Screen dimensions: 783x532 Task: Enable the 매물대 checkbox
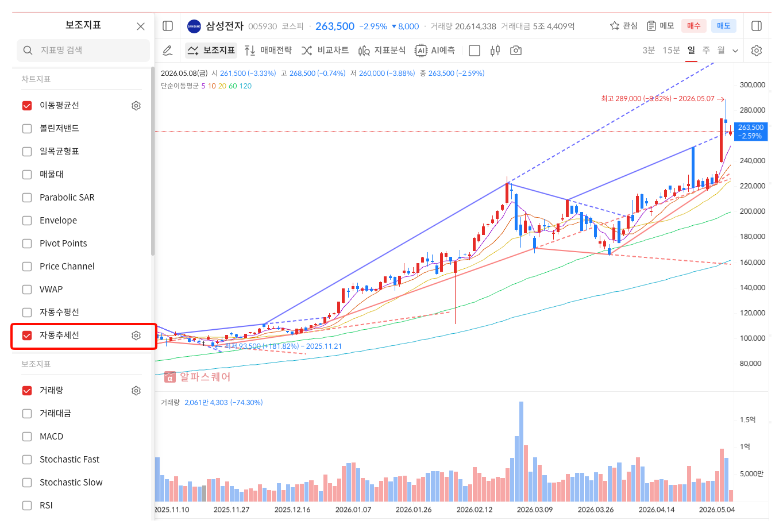[27, 175]
